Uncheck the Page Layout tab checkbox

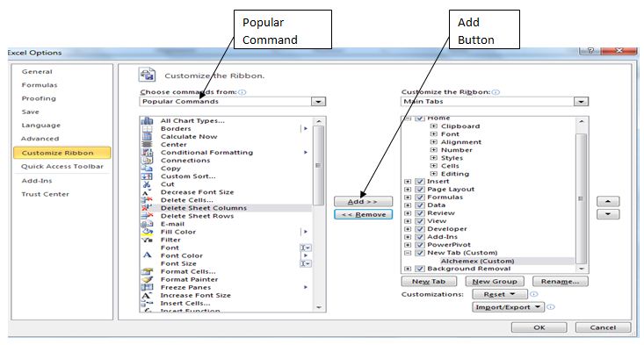pos(419,189)
